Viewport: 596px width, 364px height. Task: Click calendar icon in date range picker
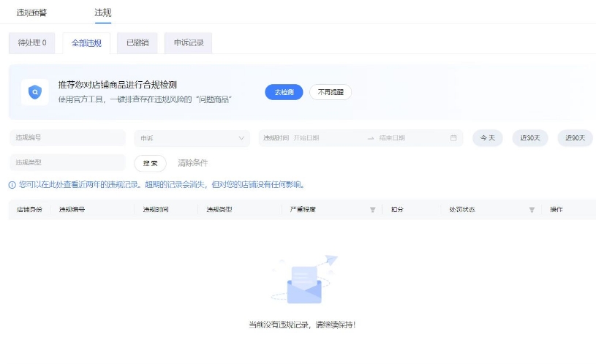point(453,138)
